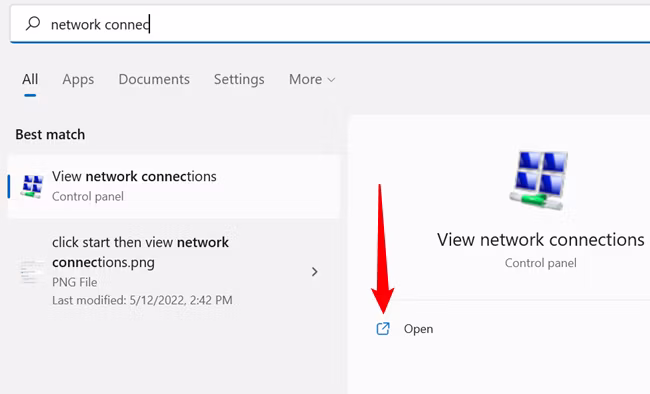Viewport: 650px width, 394px height.
Task: Expand PNG file result with right chevron
Action: [x=315, y=272]
